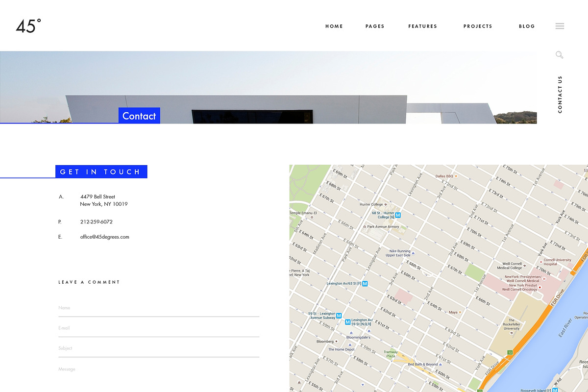
Task: Open the BLOG menu item
Action: point(527,26)
